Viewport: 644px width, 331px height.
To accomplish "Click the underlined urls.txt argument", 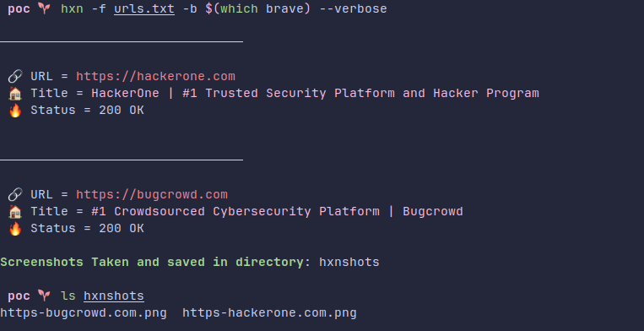I will click(144, 8).
